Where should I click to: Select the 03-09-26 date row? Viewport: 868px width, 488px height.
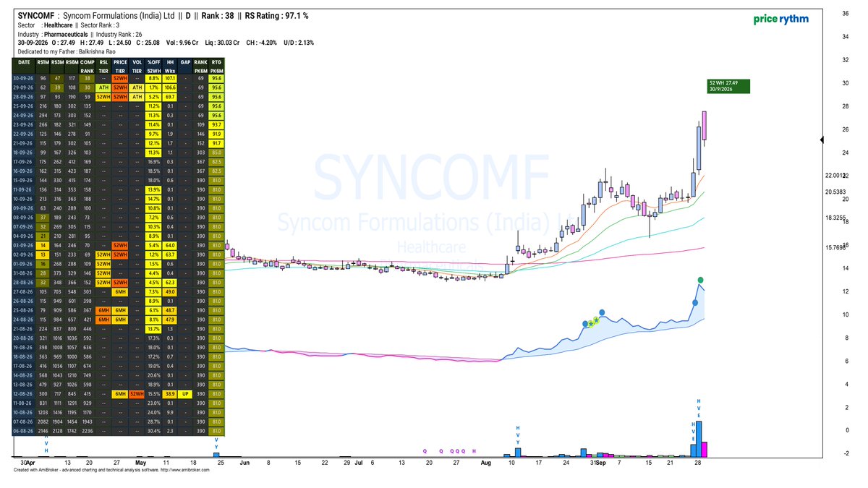[x=120, y=246]
